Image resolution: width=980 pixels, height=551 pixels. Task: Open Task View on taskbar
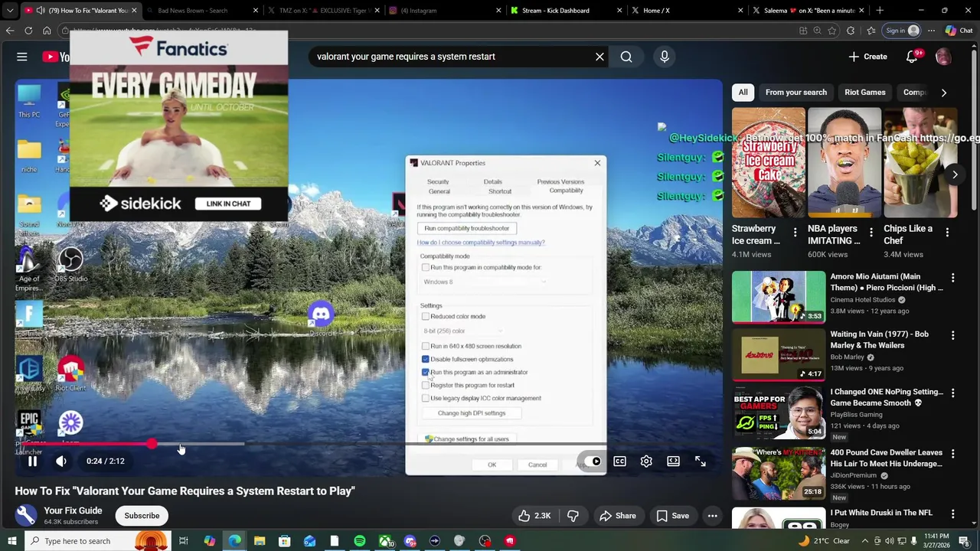click(x=184, y=541)
